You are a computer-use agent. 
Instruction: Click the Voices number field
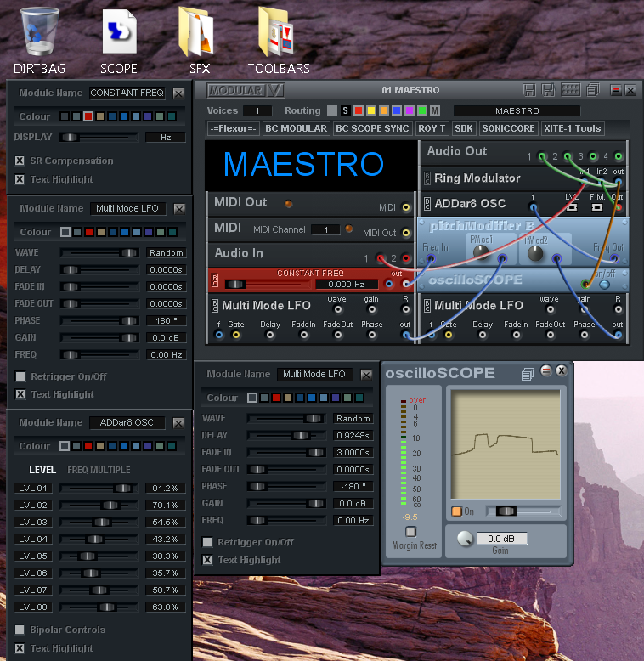(x=257, y=110)
